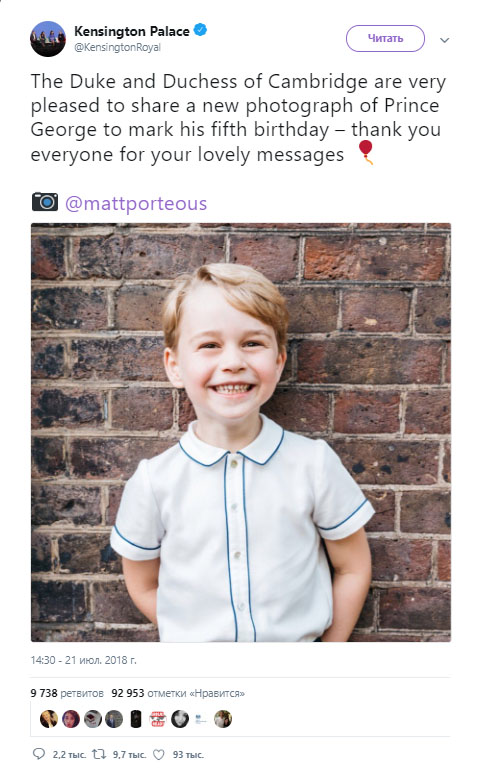The height and width of the screenshot is (774, 477).
Task: Open the red-and-white logo liker avatar
Action: click(x=158, y=719)
